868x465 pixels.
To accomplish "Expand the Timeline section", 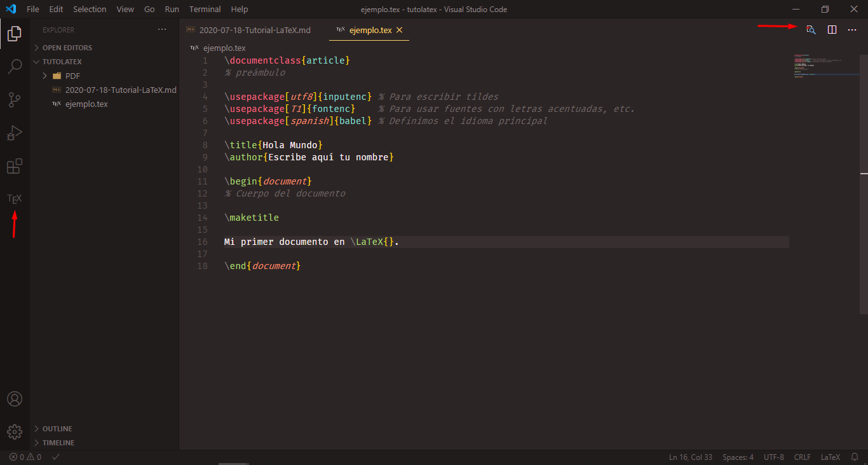I will 58,443.
